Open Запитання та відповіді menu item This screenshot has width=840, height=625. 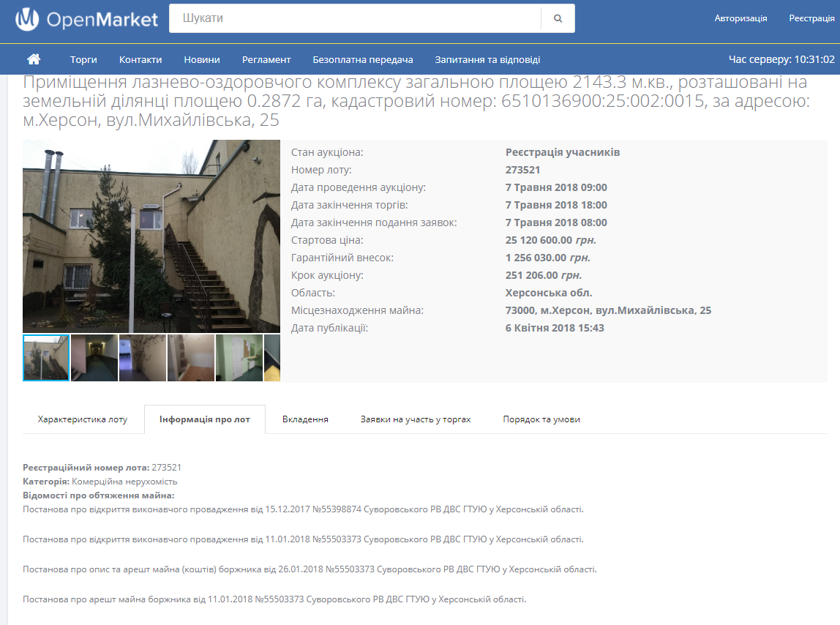[x=487, y=59]
